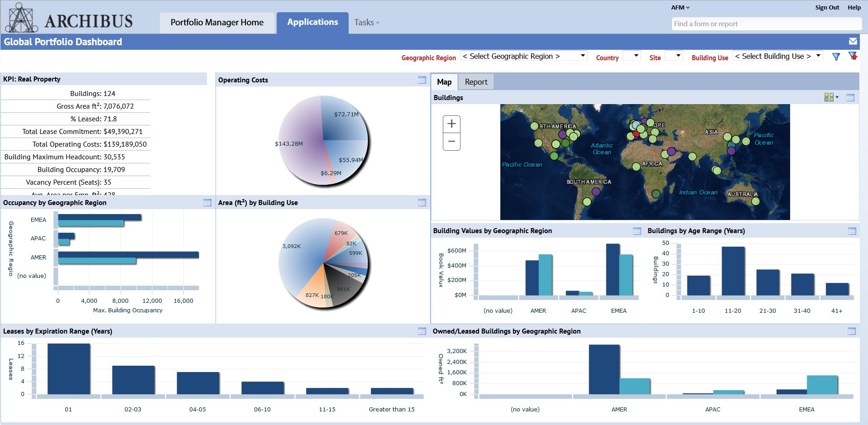The width and height of the screenshot is (868, 425).
Task: Open Buildings by Age Range data icon
Action: tap(852, 231)
